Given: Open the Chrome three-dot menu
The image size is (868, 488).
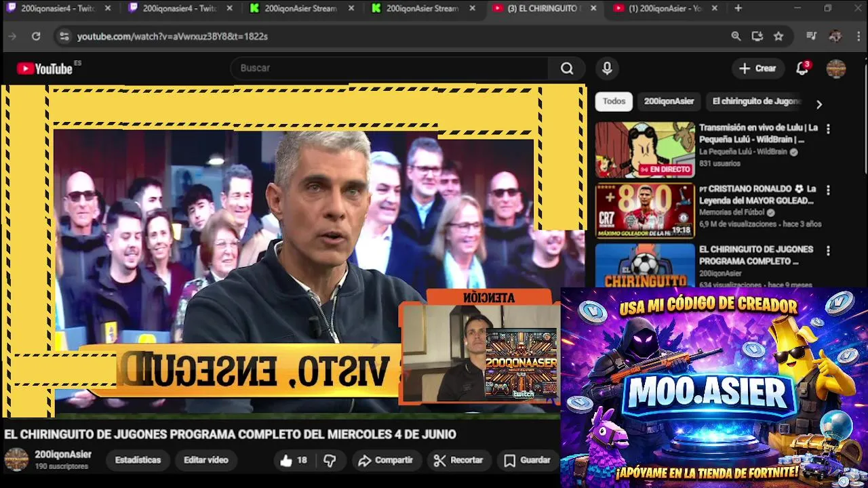Looking at the screenshot, I should tap(858, 37).
